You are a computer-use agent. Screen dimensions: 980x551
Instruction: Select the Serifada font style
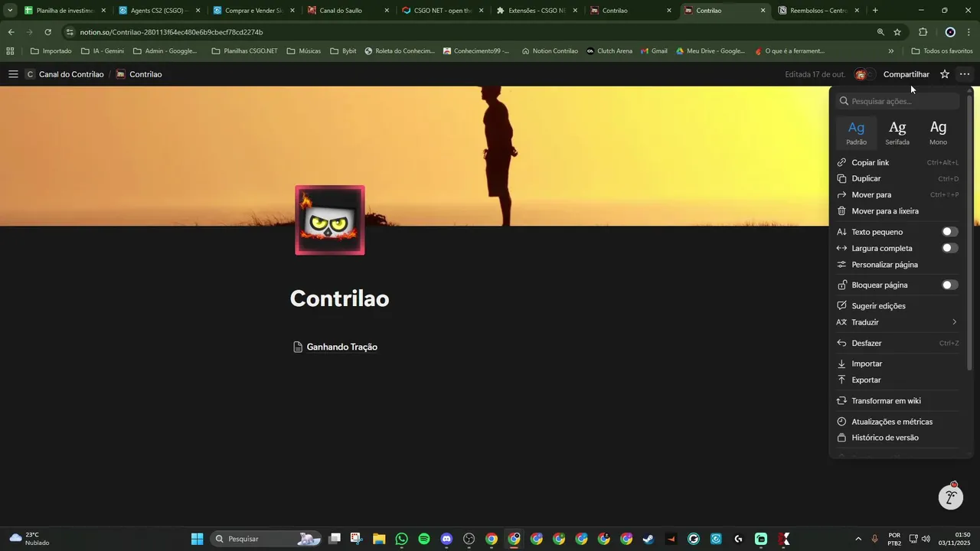897,132
